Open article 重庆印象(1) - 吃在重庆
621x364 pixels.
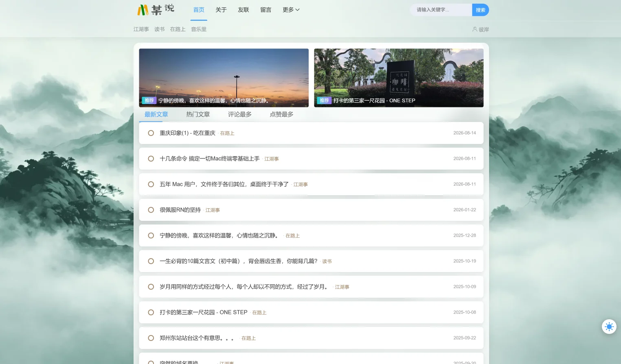188,133
